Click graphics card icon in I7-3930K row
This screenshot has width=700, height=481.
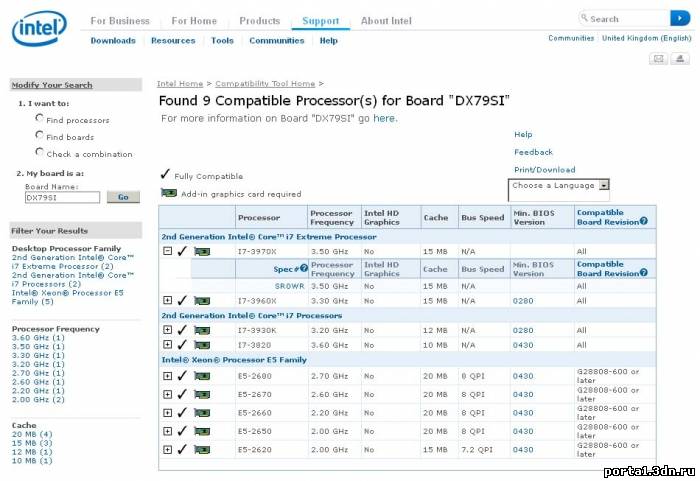[202, 330]
